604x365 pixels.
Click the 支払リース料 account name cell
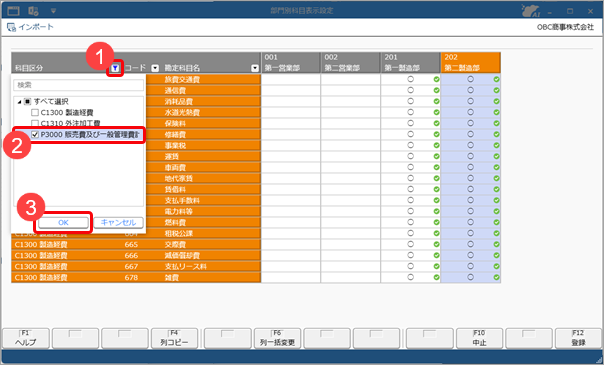[211, 266]
